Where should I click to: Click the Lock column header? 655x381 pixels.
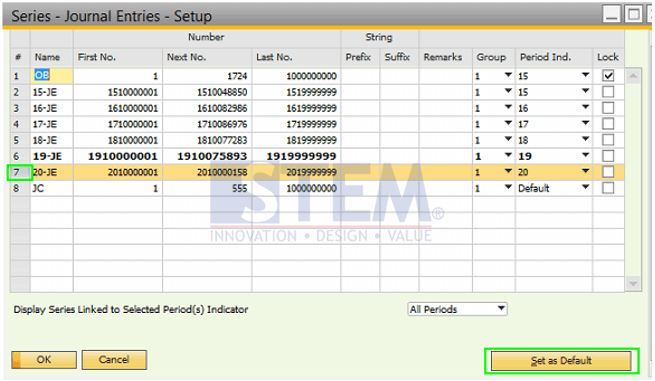point(609,57)
